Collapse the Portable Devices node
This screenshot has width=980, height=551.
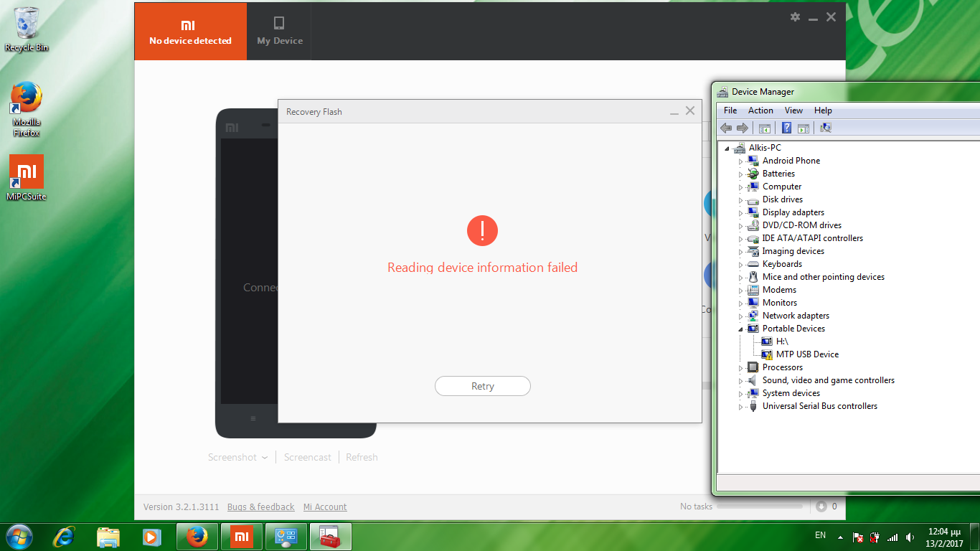(x=741, y=329)
